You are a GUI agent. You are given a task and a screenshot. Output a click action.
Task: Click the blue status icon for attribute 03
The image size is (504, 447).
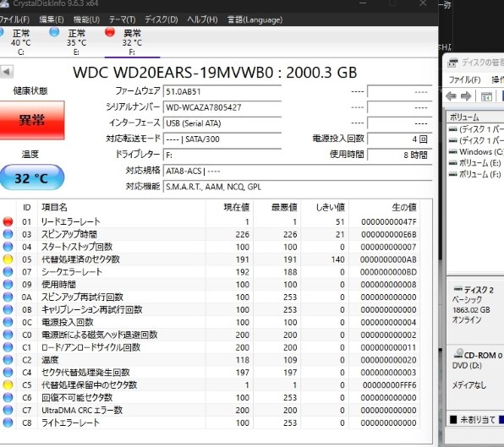point(8,234)
